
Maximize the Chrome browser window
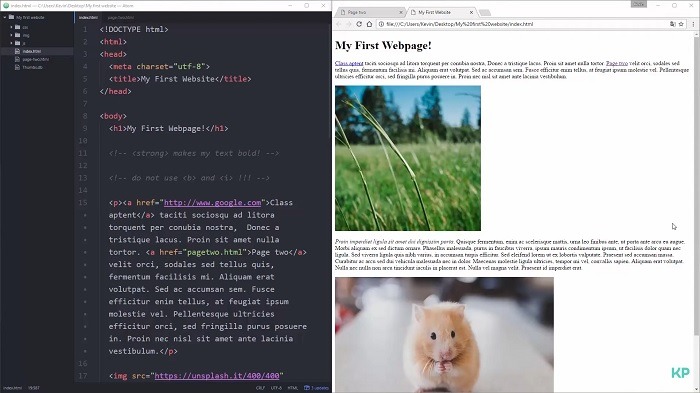click(x=674, y=5)
